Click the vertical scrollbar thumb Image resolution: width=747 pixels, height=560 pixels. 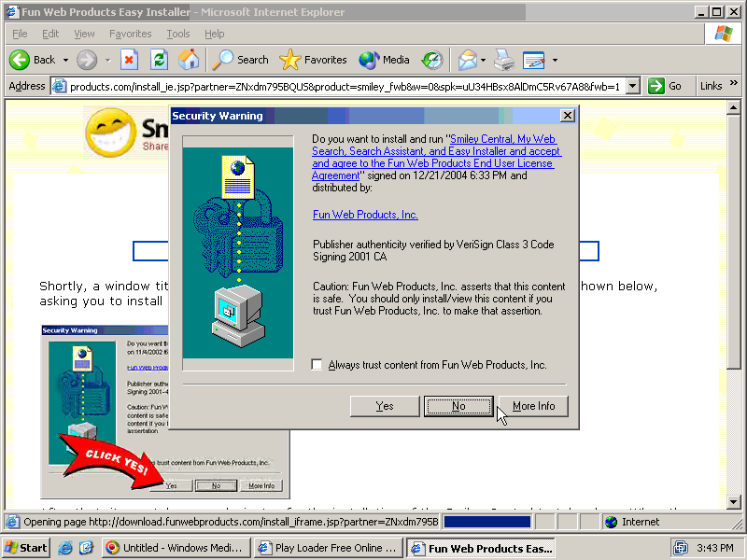(733, 241)
